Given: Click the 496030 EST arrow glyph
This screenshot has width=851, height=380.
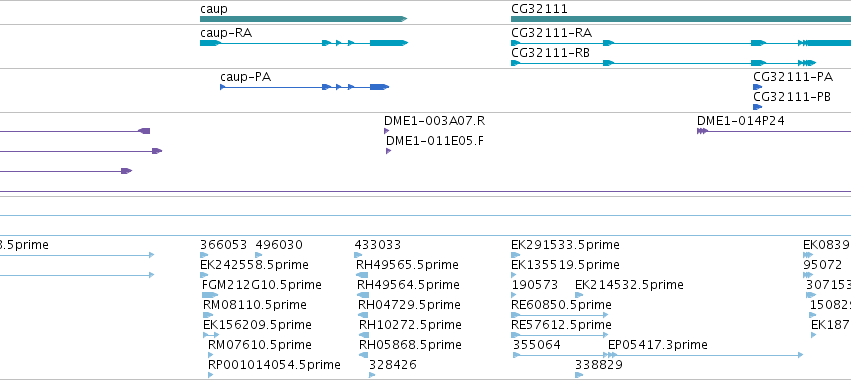Looking at the screenshot, I should tap(259, 255).
